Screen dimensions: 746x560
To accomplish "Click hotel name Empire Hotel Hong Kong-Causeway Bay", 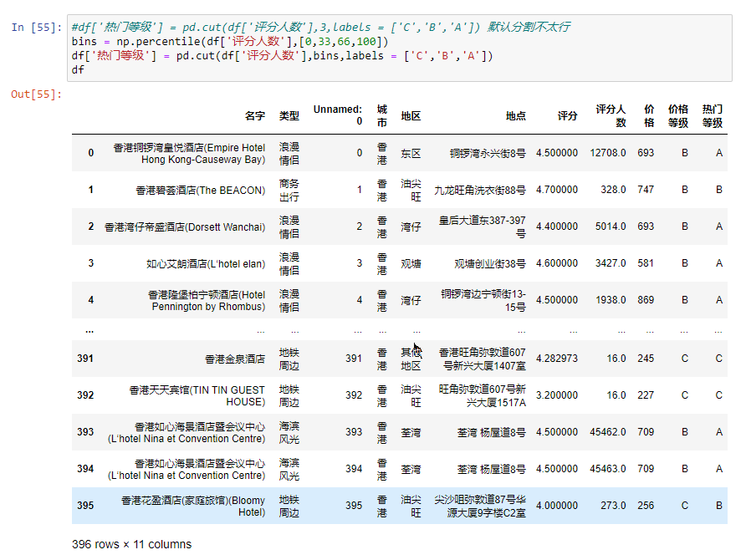I will coord(189,154).
